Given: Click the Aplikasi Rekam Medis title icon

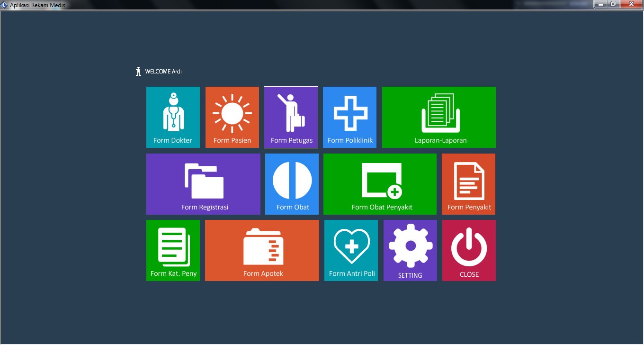Looking at the screenshot, I should point(4,5).
